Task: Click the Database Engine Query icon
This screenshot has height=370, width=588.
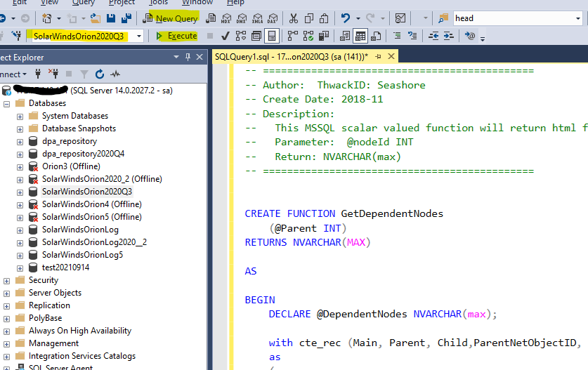Action: tap(211, 18)
